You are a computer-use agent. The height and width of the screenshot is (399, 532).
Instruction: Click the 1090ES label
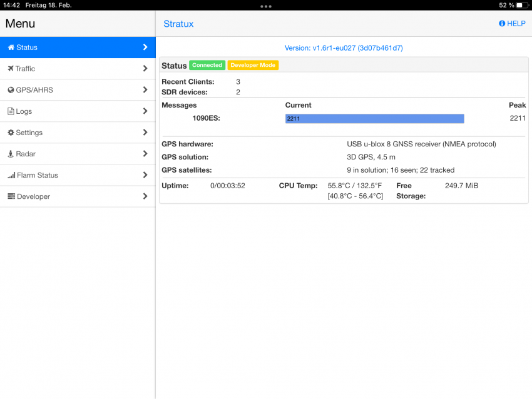click(x=207, y=118)
